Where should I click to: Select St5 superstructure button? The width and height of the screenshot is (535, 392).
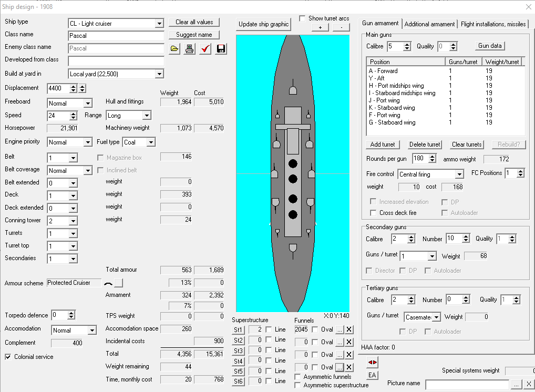(x=238, y=372)
